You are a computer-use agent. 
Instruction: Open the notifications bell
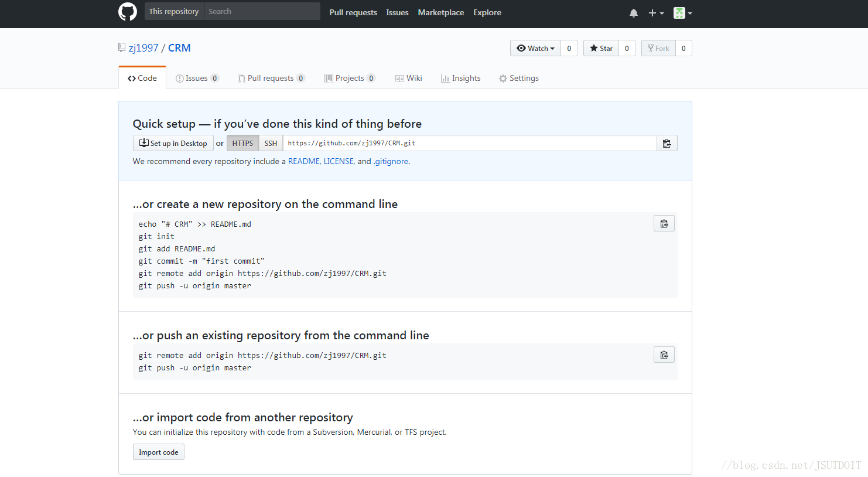tap(634, 13)
